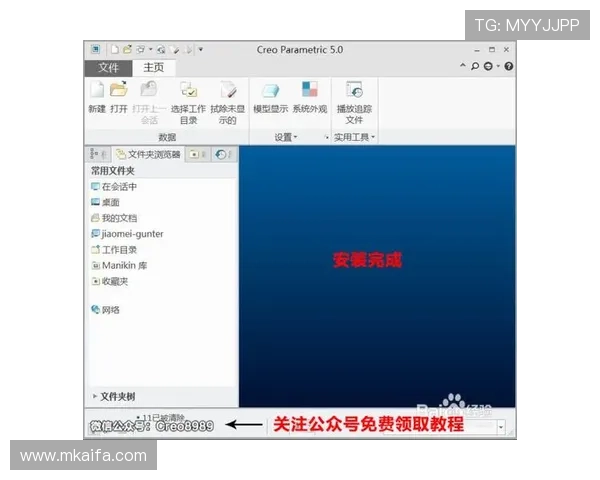Click the quick access windows icon
Viewport: 600px width, 480px height.
(x=141, y=49)
